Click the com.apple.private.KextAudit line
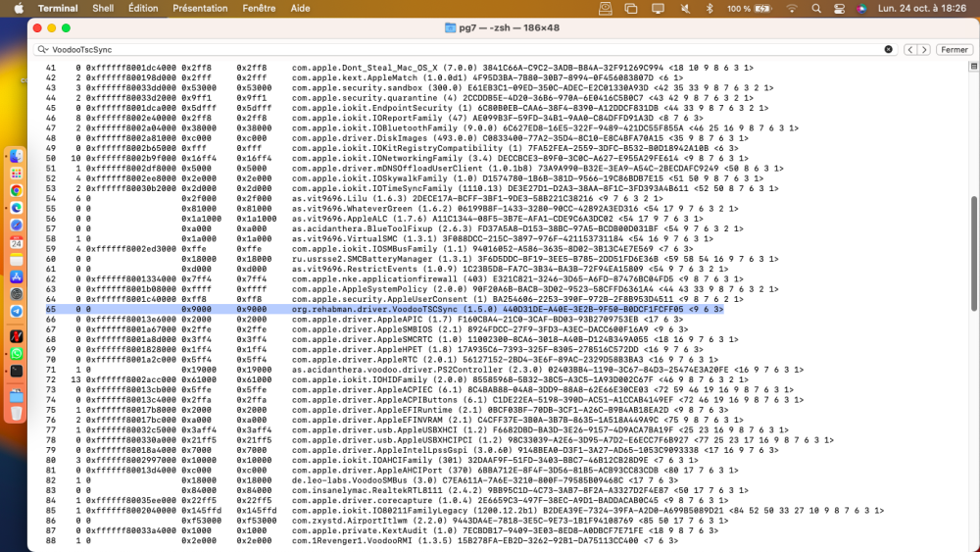 (382, 530)
